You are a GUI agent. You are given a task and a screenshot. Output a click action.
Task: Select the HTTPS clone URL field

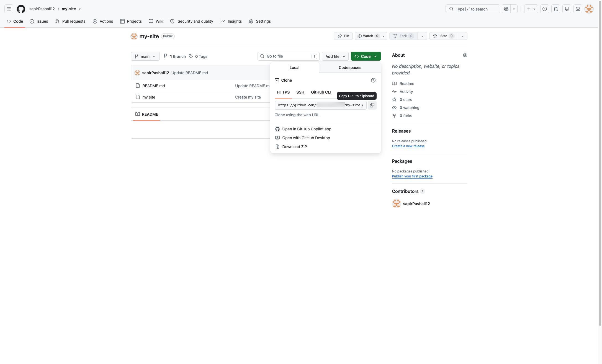(x=321, y=105)
